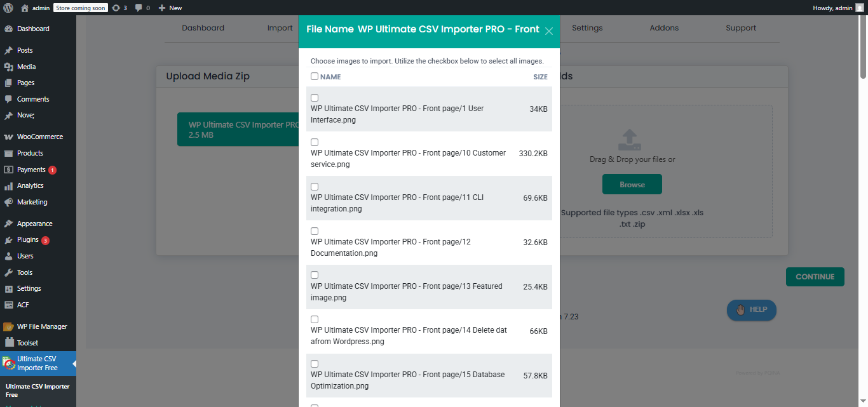Click the Browse button for files
The image size is (868, 407).
point(632,185)
